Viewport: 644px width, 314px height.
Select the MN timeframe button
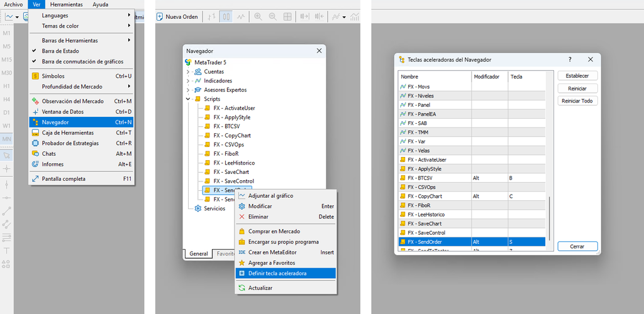[6, 139]
